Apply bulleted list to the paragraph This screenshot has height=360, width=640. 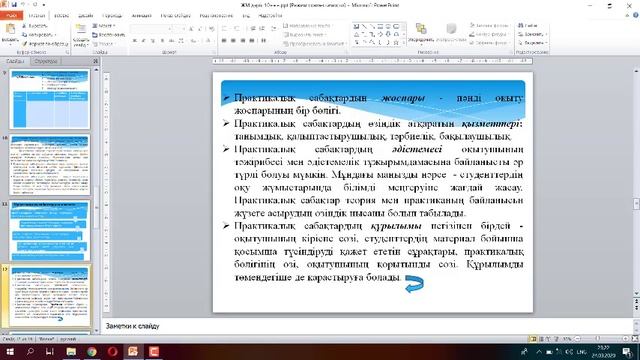point(224,29)
